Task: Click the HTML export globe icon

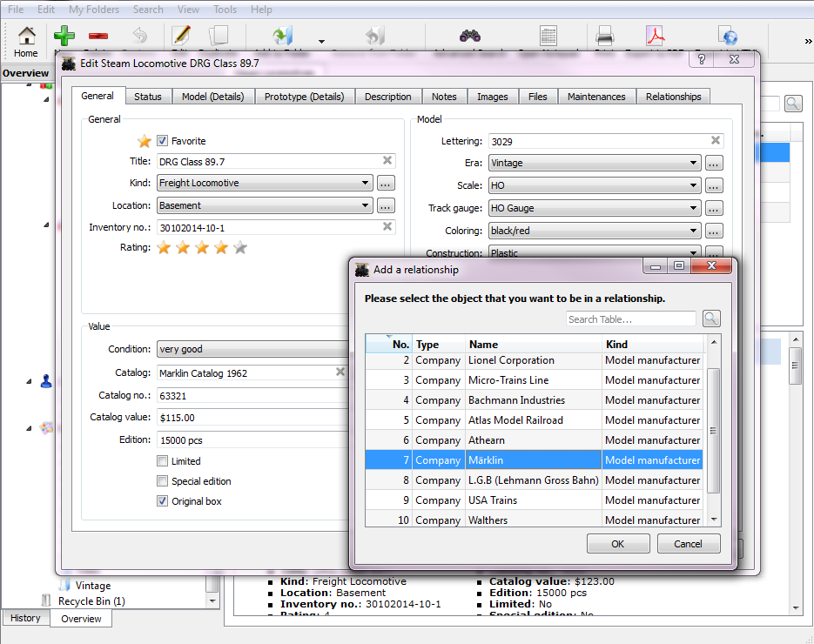Action: tap(729, 36)
